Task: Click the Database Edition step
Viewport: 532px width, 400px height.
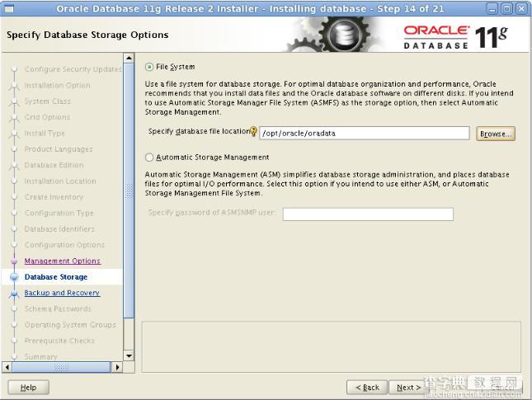Action: pos(54,165)
